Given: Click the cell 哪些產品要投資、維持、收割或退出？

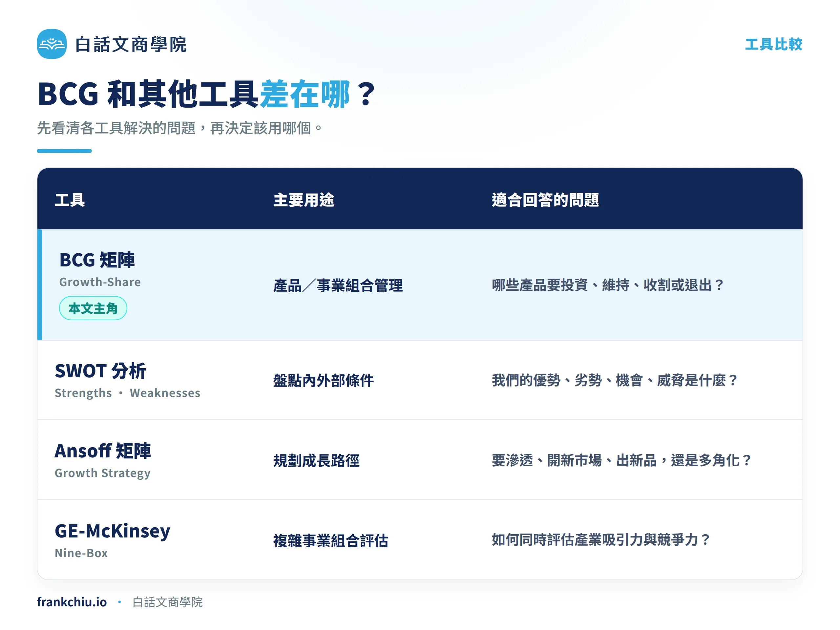Looking at the screenshot, I should point(608,285).
